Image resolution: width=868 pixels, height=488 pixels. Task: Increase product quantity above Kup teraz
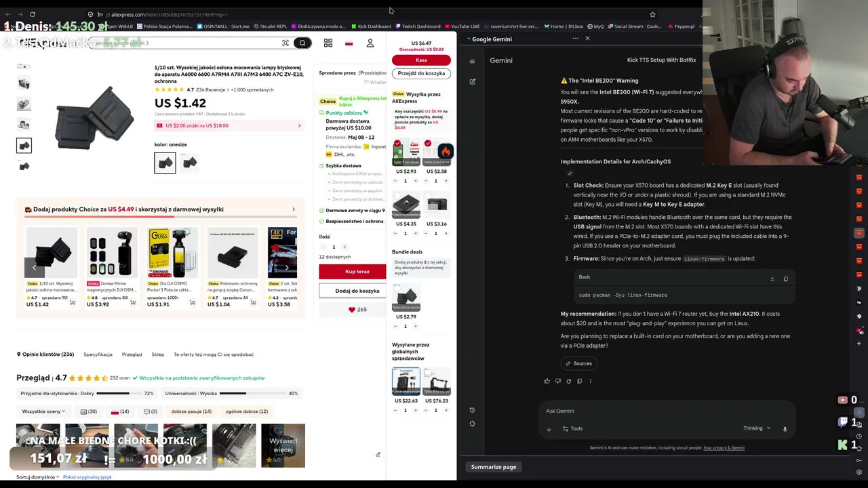pyautogui.click(x=344, y=247)
